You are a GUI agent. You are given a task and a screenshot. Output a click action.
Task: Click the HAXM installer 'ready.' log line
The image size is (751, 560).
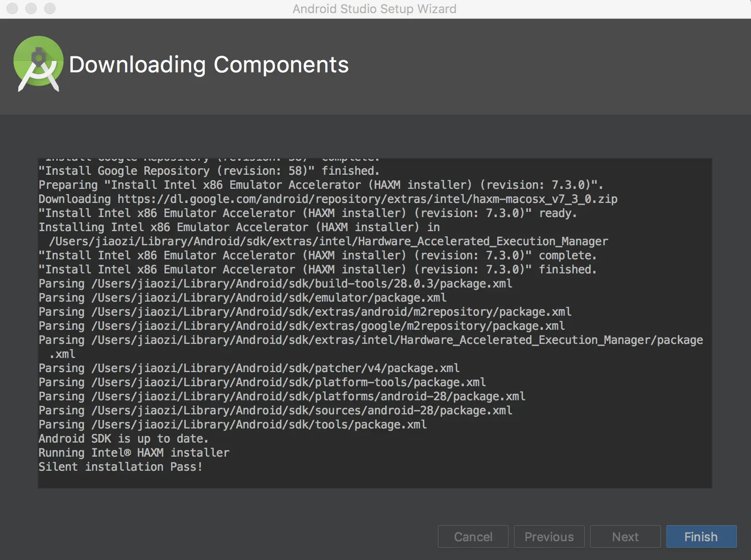pos(308,213)
